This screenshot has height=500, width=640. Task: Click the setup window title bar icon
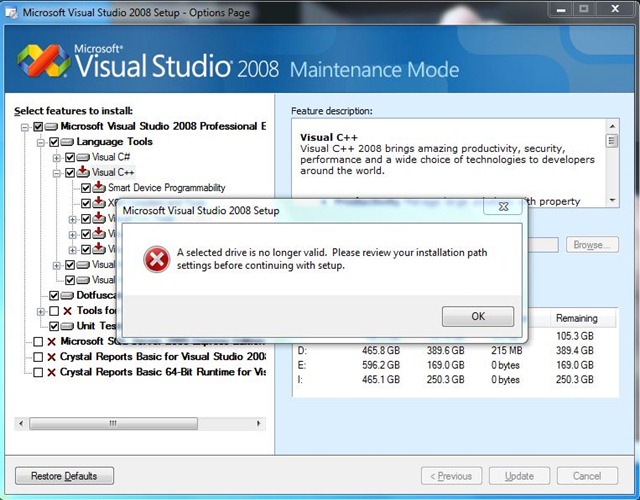coord(11,13)
